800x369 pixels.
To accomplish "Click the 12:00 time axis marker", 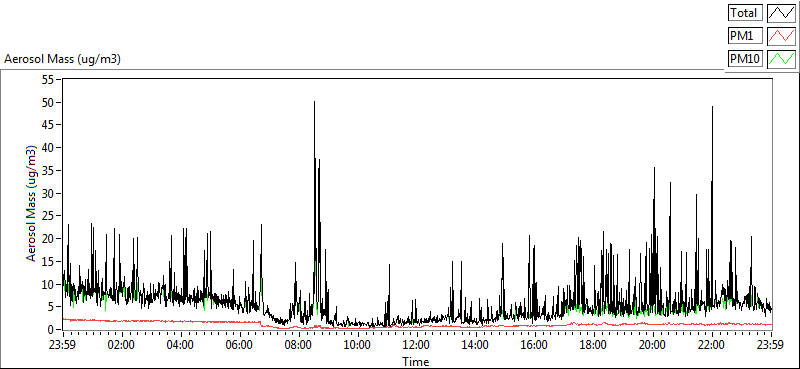I will pos(416,344).
